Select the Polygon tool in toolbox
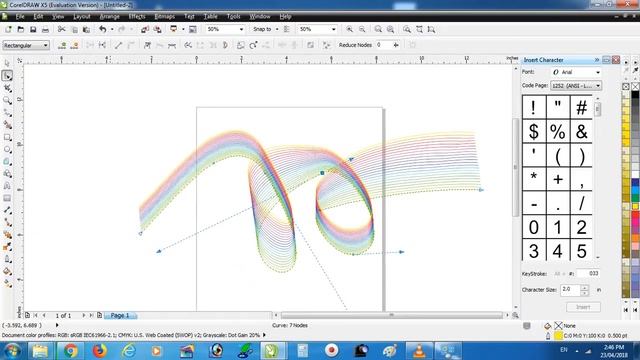 pyautogui.click(x=7, y=162)
